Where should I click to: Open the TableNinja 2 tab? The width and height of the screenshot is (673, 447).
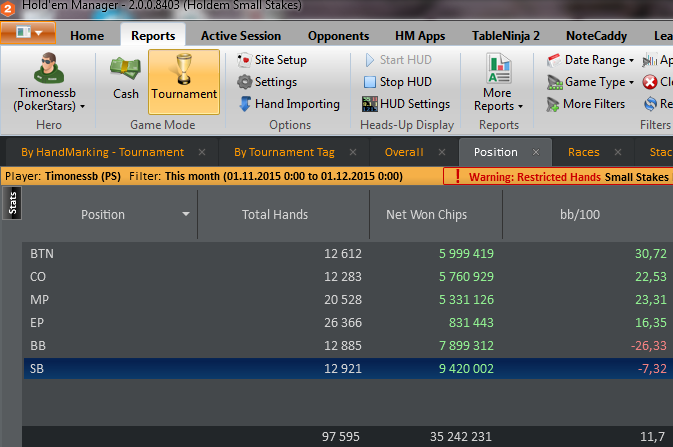(x=506, y=36)
